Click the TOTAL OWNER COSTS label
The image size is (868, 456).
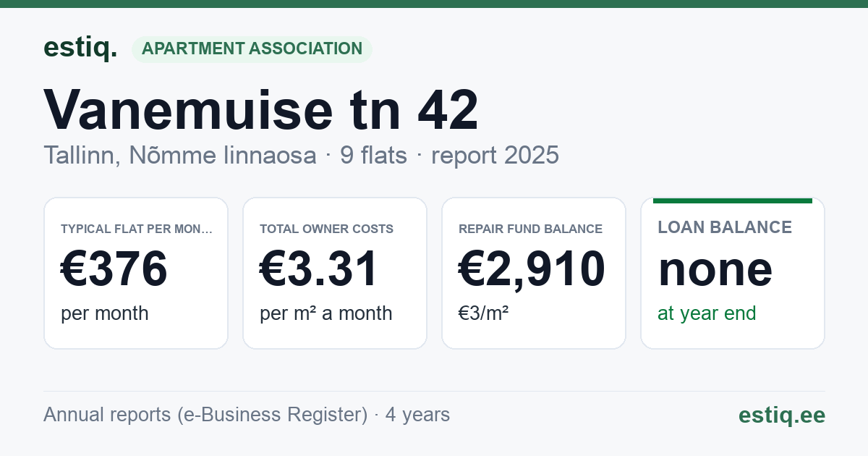(326, 229)
